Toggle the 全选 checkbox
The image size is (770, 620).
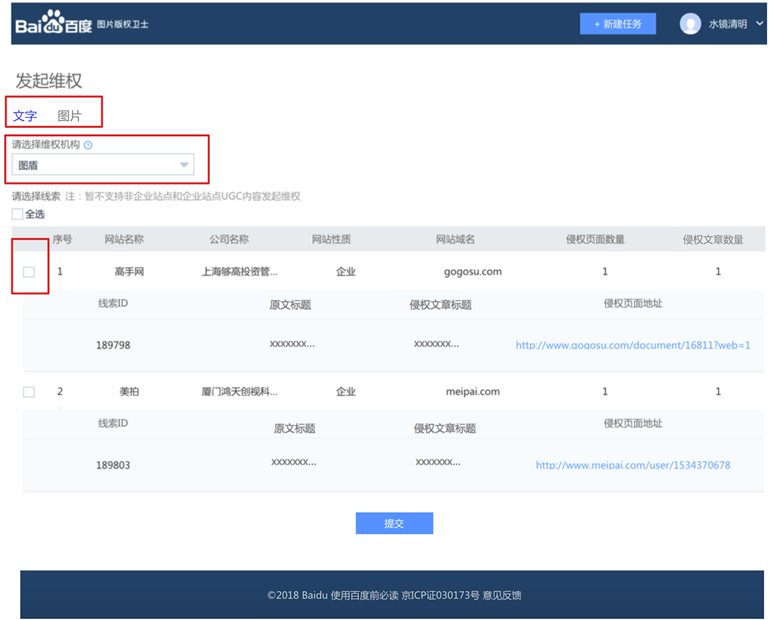17,214
